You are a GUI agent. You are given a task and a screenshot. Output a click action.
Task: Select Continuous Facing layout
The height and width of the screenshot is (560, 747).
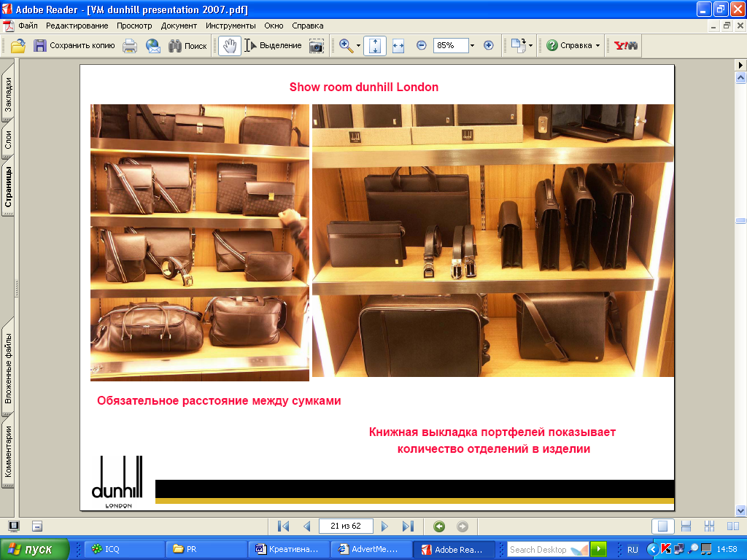[x=709, y=526]
